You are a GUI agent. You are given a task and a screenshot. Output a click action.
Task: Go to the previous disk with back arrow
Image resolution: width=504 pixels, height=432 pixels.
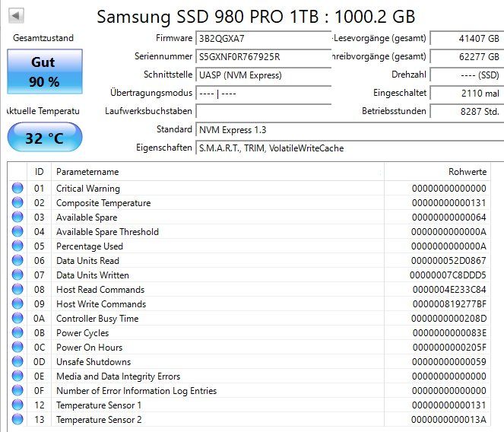coord(16,15)
